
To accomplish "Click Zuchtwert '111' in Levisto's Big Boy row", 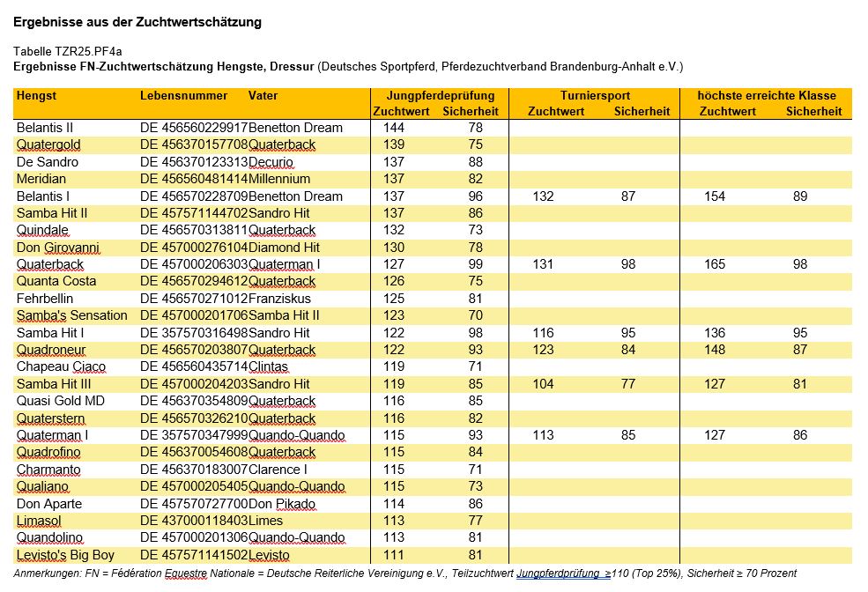I will click(x=394, y=555).
